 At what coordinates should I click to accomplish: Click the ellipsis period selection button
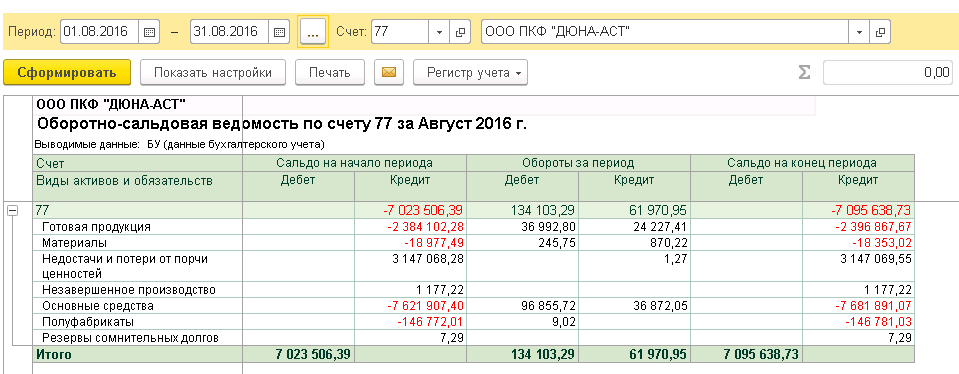click(x=313, y=32)
